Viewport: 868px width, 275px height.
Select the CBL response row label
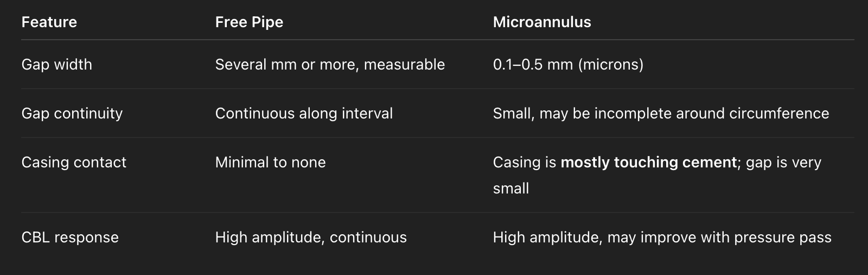[x=69, y=237]
